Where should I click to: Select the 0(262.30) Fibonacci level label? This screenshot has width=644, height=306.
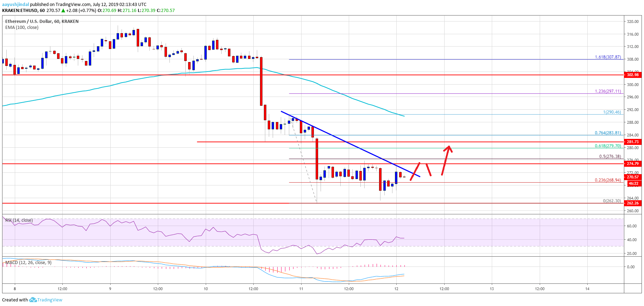[612, 201]
